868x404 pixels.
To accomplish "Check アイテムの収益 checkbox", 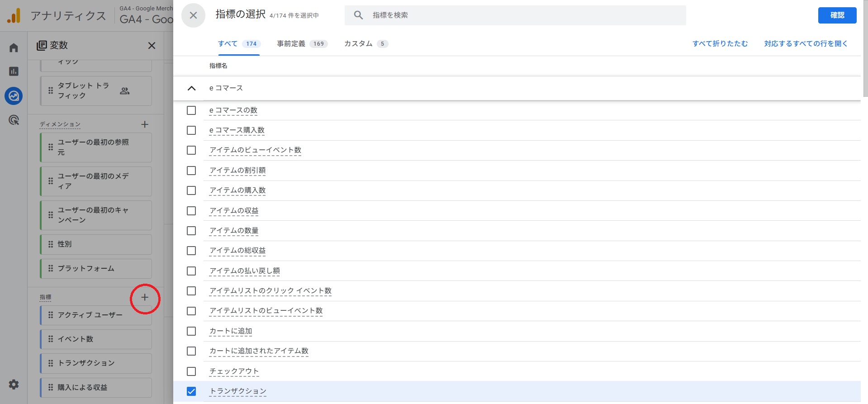I will pos(191,211).
